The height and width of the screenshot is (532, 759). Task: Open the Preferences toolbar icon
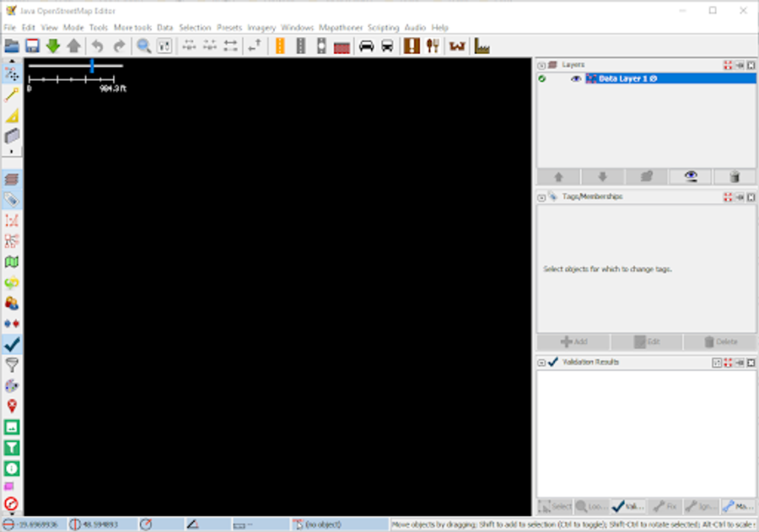point(164,46)
